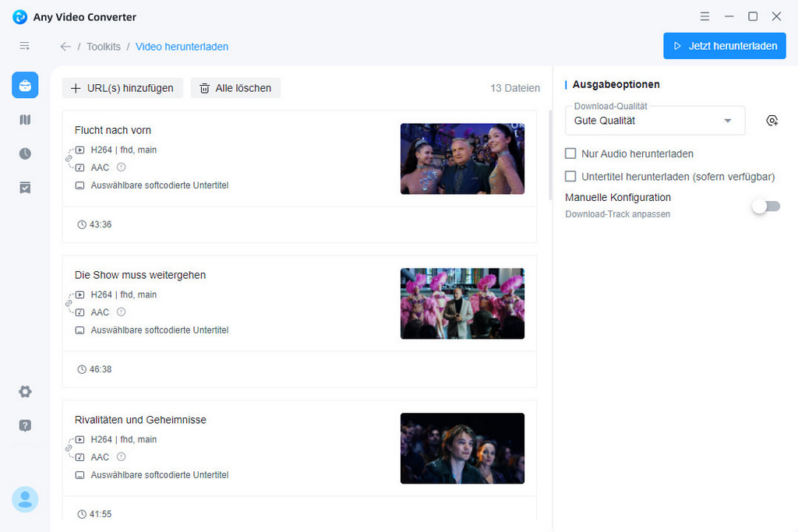798x532 pixels.
Task: Open the Download-Qualität dropdown
Action: [x=655, y=121]
